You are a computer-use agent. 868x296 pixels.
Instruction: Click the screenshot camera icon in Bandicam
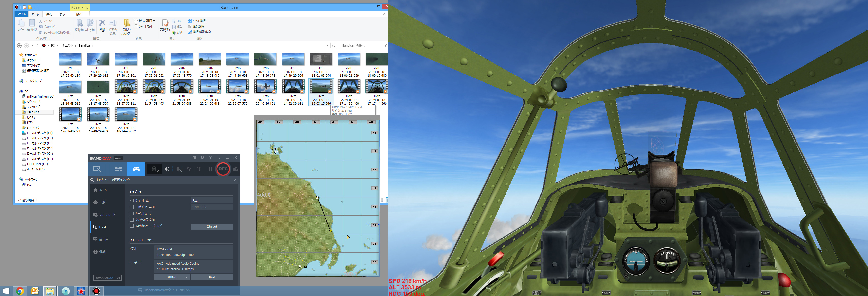[x=235, y=169]
